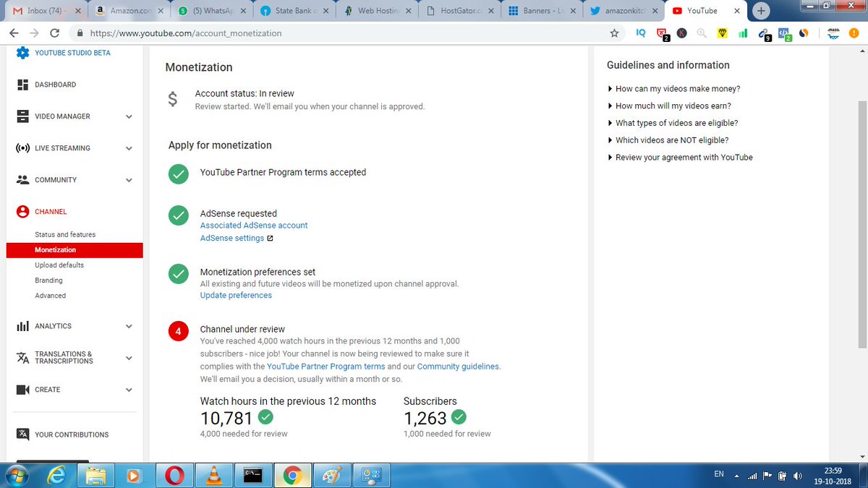This screenshot has width=868, height=488.
Task: Expand the Analytics section chevron
Action: click(129, 327)
